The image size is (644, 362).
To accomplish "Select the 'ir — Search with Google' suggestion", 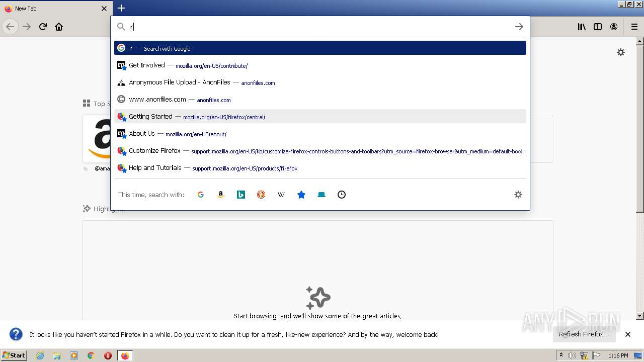I will [320, 48].
